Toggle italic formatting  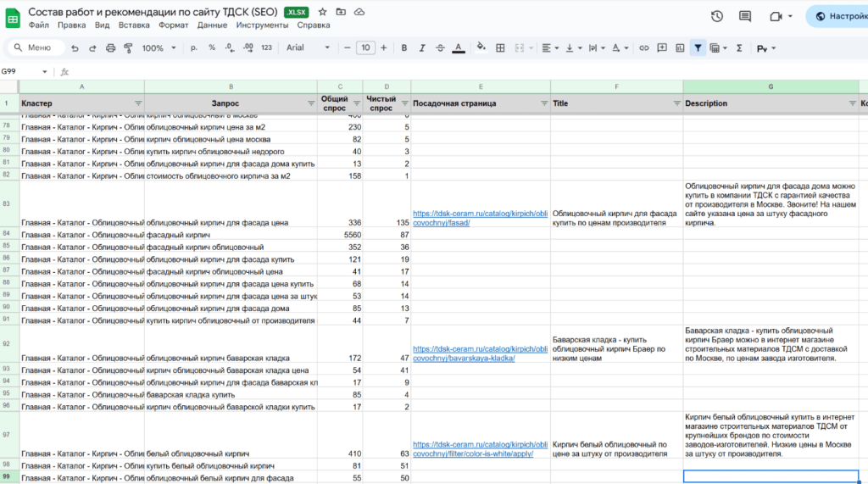tap(422, 48)
